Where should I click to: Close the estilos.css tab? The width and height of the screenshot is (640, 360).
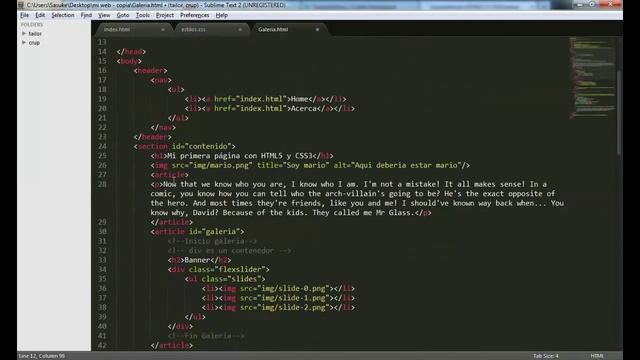[240, 29]
